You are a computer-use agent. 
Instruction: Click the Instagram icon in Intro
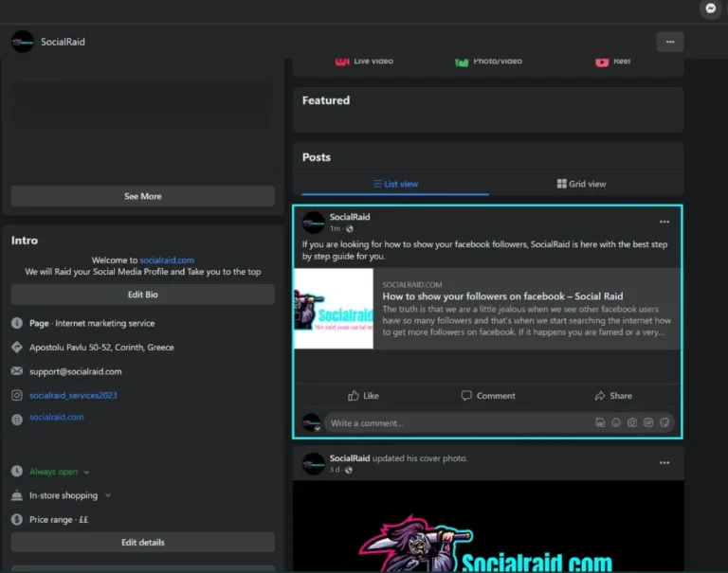coord(17,395)
